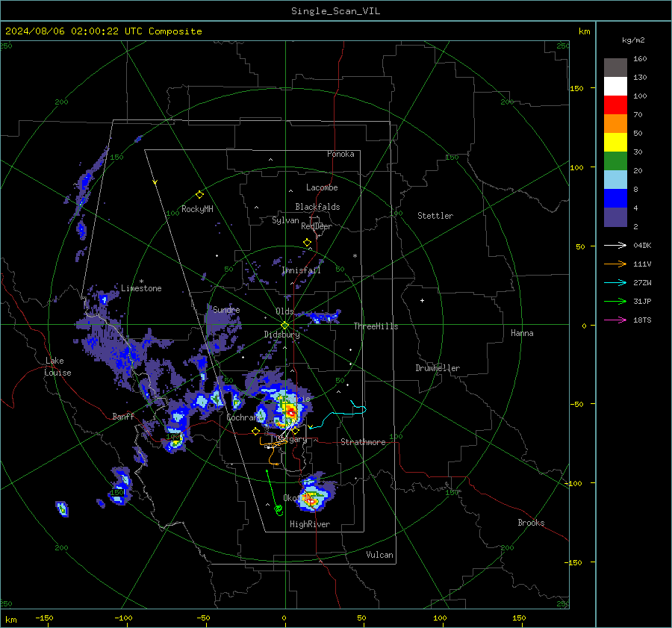This screenshot has width=672, height=628.
Task: Click the purple 2-4 legend swatch
Action: (x=615, y=217)
